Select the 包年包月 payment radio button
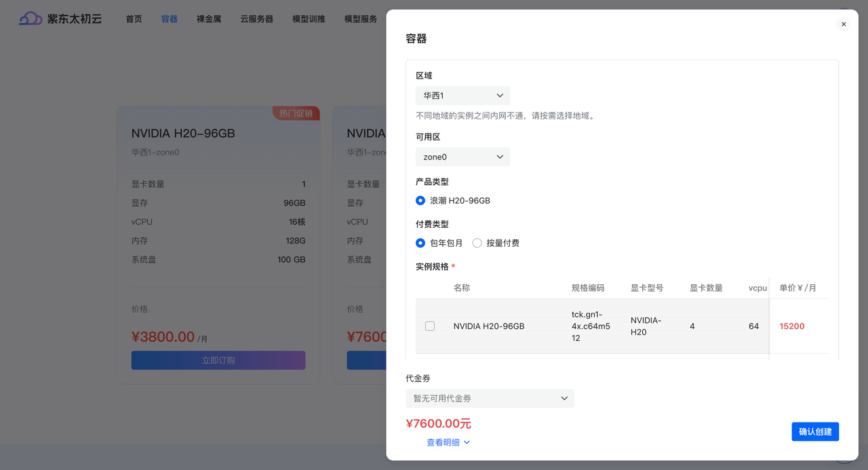 pos(420,243)
